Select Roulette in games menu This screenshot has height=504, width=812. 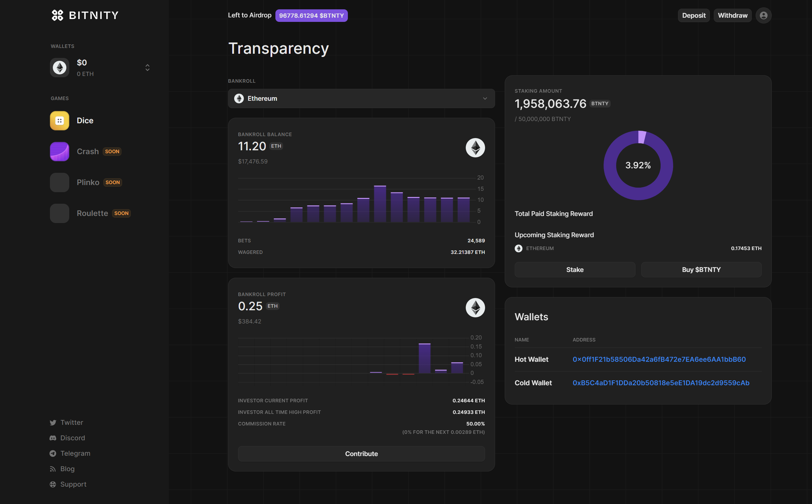pos(92,213)
